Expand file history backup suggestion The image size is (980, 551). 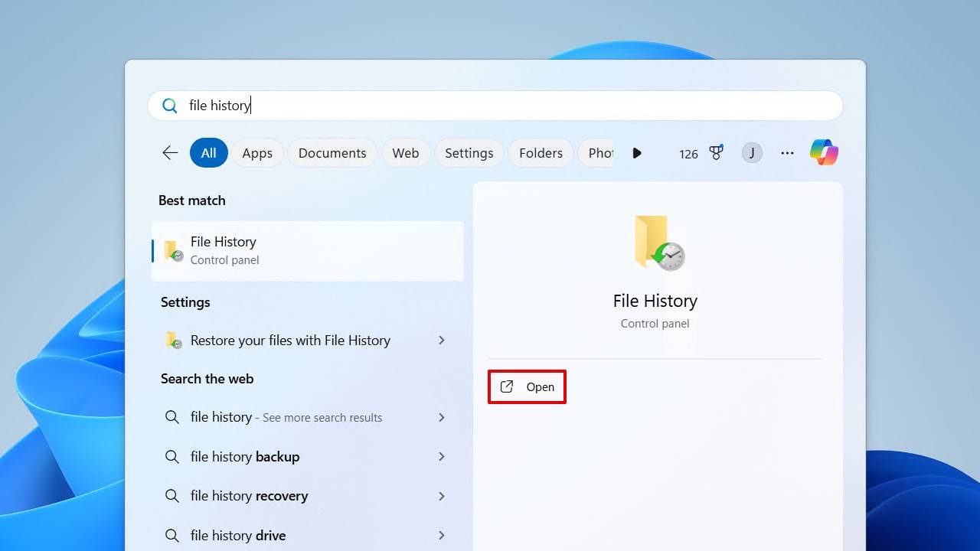click(x=442, y=456)
